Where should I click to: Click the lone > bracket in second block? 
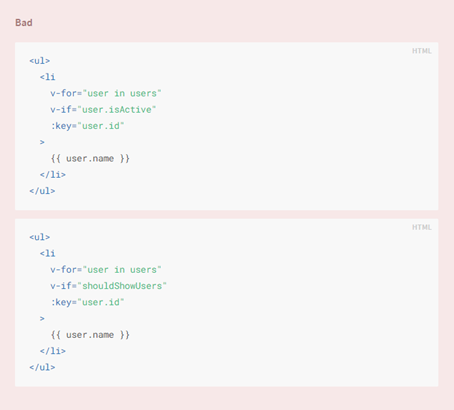(x=42, y=319)
